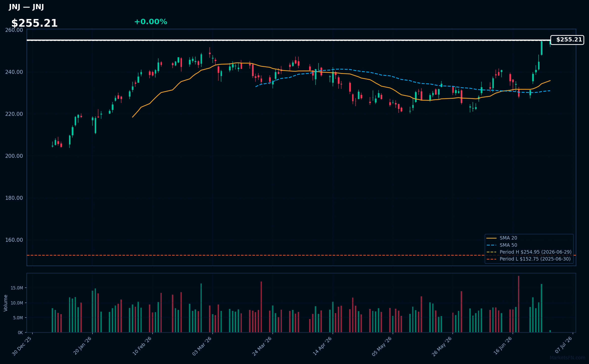Click the 05 May '26 date label
Image resolution: width=589 pixels, height=364 pixels.
coord(382,346)
